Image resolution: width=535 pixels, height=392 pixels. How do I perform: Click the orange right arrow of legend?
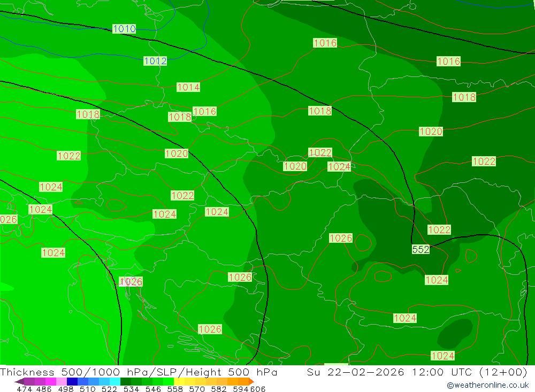tap(251, 381)
